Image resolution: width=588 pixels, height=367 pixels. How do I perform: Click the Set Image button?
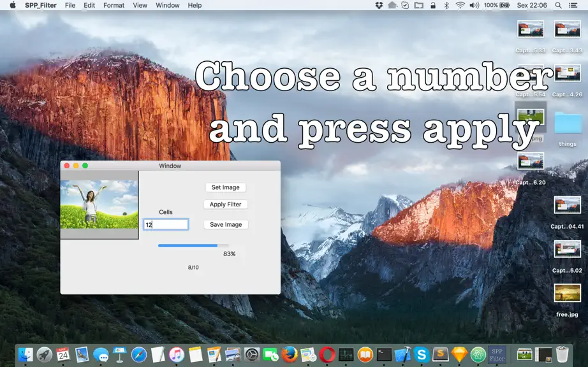pos(225,187)
